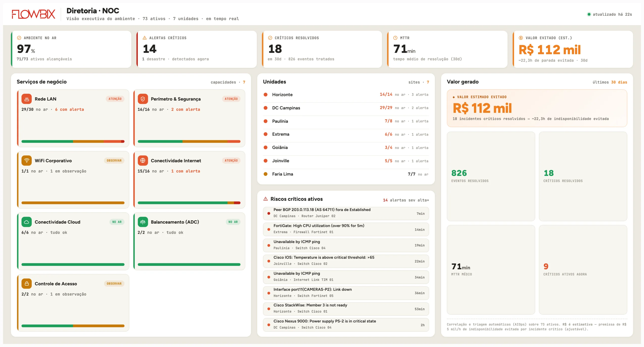Click the OBSERVAR badge on WiFi Corporativo
Image resolution: width=644 pixels, height=347 pixels.
click(114, 161)
